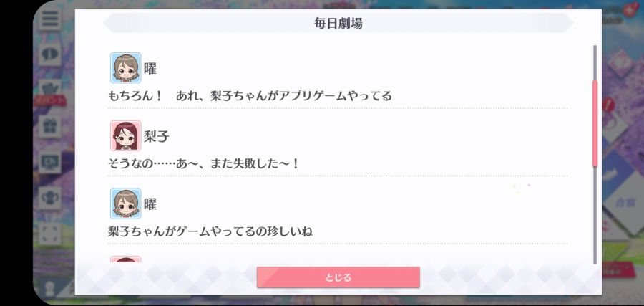Select the message もちろん！ あれ、梨子ちゃん
The height and width of the screenshot is (306, 644).
click(x=250, y=96)
